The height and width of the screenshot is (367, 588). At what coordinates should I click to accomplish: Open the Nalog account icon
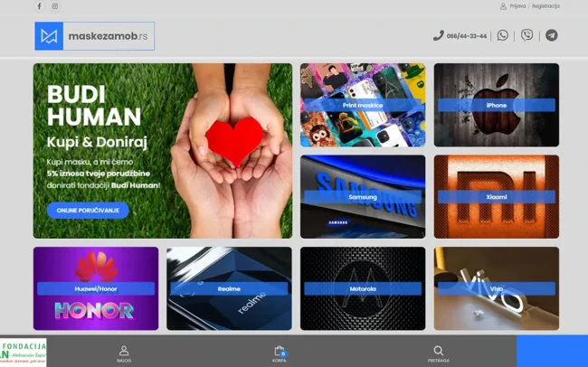tap(124, 353)
